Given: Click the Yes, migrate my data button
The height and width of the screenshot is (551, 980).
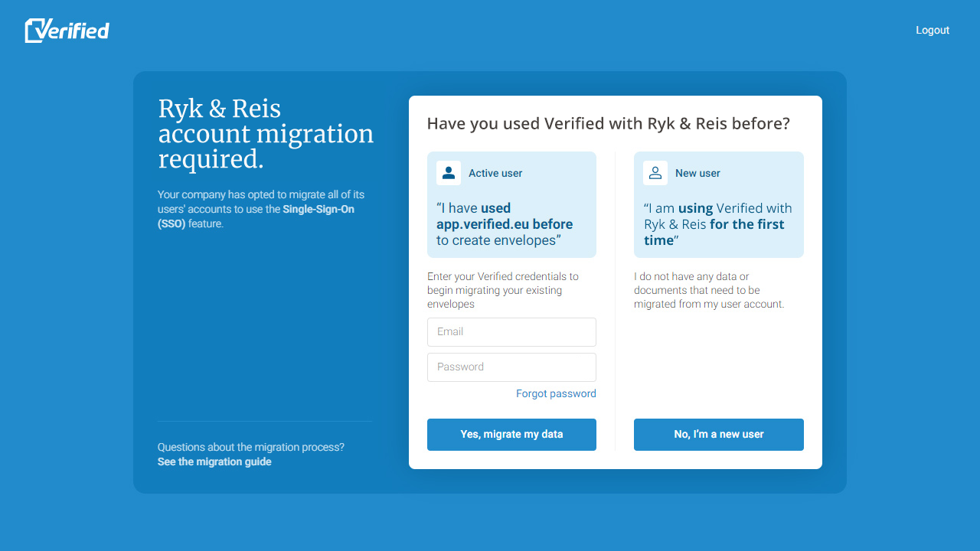Looking at the screenshot, I should click(511, 435).
